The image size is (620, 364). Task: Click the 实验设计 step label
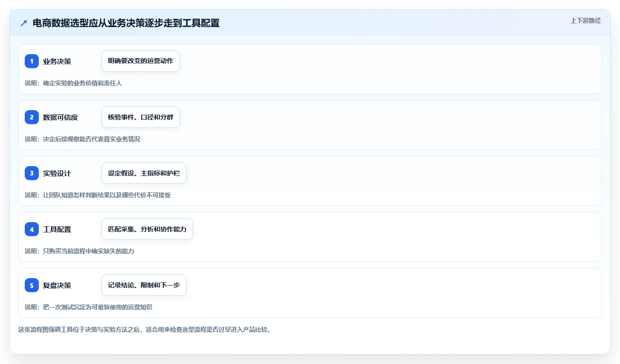click(57, 173)
